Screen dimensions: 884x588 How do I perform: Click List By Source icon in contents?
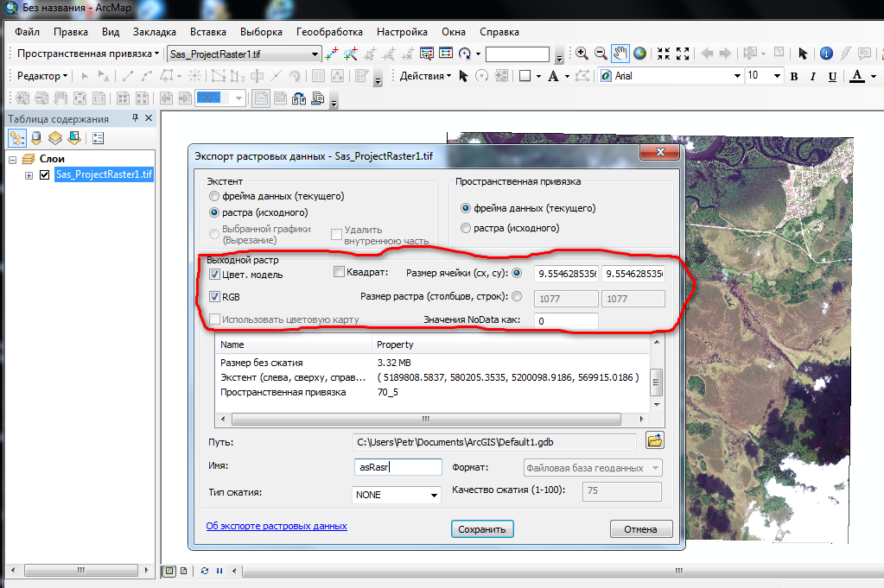pyautogui.click(x=36, y=138)
